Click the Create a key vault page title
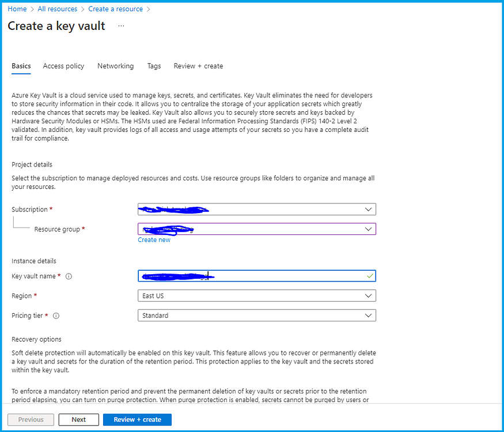Screen dimensions: 504x432 56,26
